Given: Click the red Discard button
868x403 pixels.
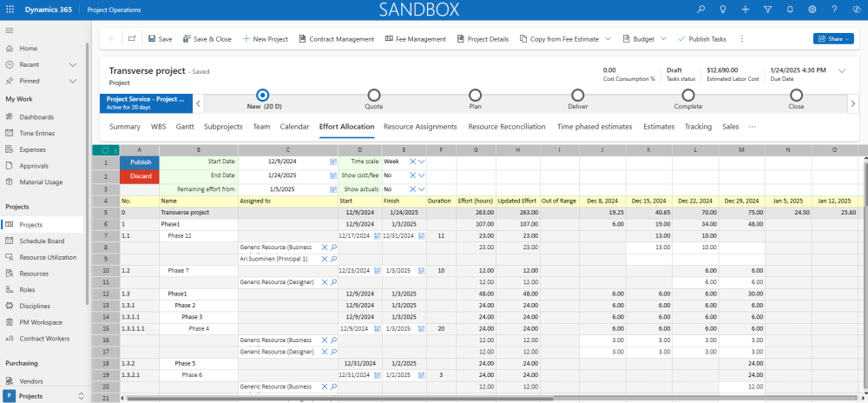Looking at the screenshot, I should pos(139,175).
